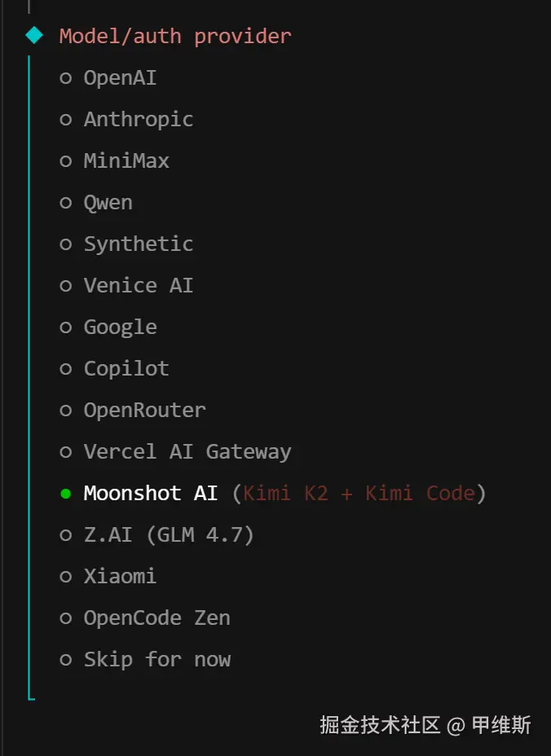Choose Vercel AI Gateway option

[187, 452]
